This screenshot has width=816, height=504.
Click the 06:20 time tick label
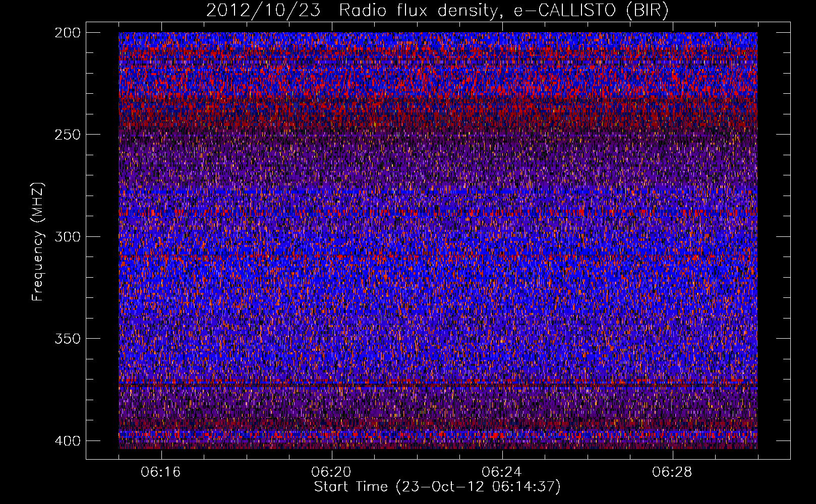coord(331,472)
